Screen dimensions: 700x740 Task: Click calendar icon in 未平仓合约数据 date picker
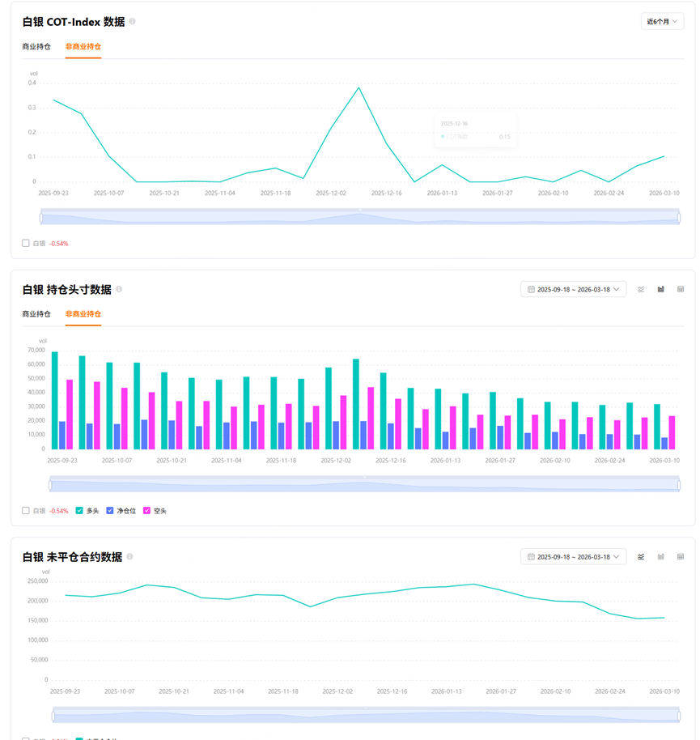click(x=531, y=557)
